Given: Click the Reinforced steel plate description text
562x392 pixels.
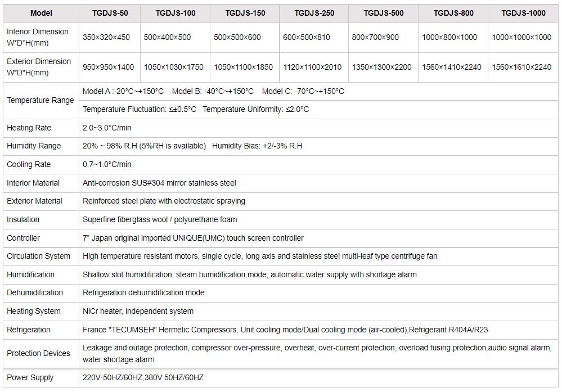Looking at the screenshot, I should 164,201.
